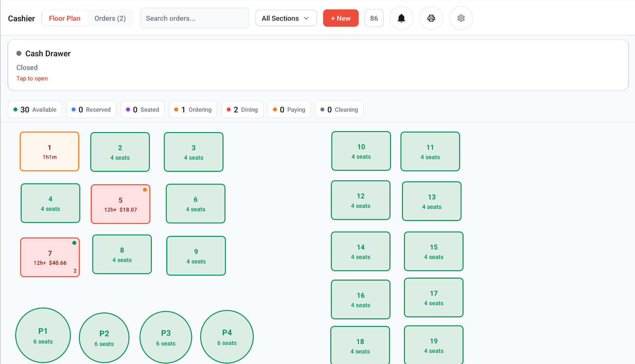Screen dimensions: 635x364
Task: Open the notifications bell
Action: [x=401, y=18]
